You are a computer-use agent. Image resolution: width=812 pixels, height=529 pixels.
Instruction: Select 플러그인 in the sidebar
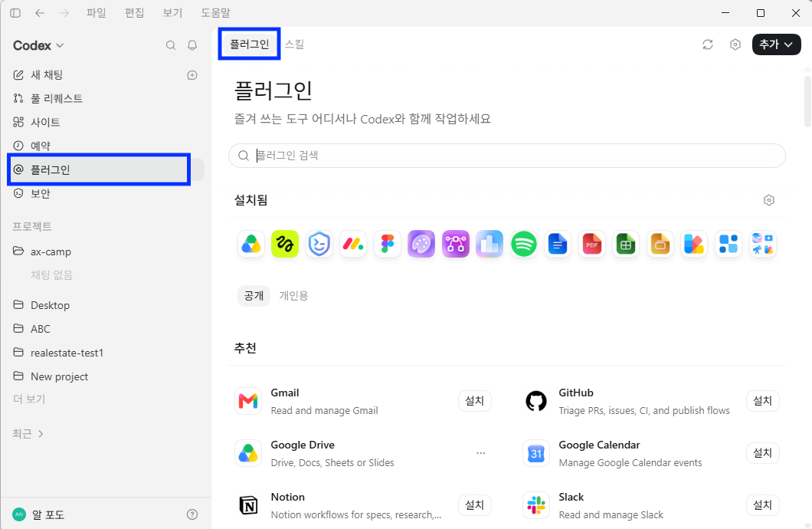(x=106, y=169)
